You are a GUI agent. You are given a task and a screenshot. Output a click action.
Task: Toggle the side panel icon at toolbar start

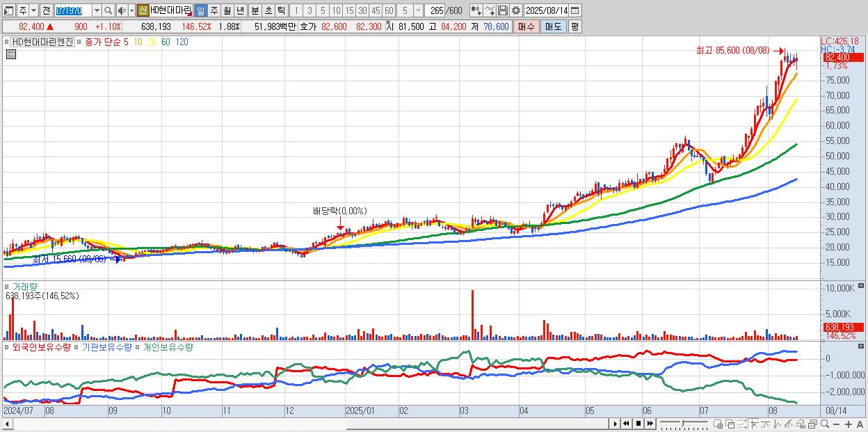point(9,10)
